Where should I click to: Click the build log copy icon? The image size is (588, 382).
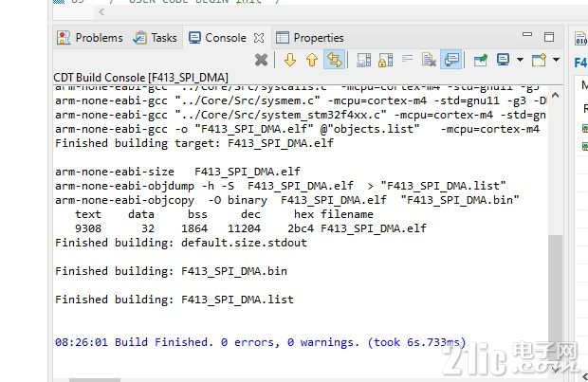coord(363,60)
